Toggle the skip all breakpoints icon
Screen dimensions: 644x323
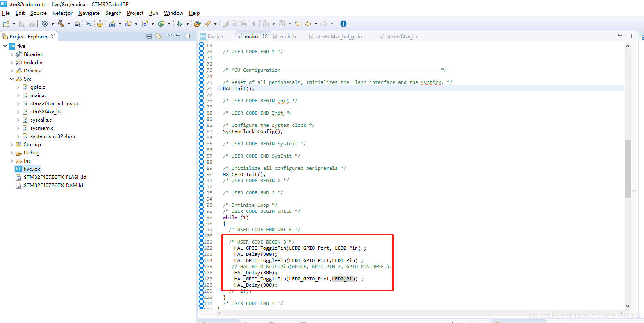click(89, 24)
